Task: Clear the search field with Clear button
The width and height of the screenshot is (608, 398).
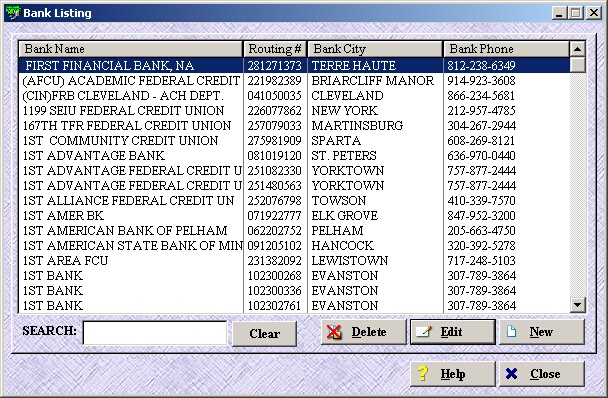Action: click(264, 334)
